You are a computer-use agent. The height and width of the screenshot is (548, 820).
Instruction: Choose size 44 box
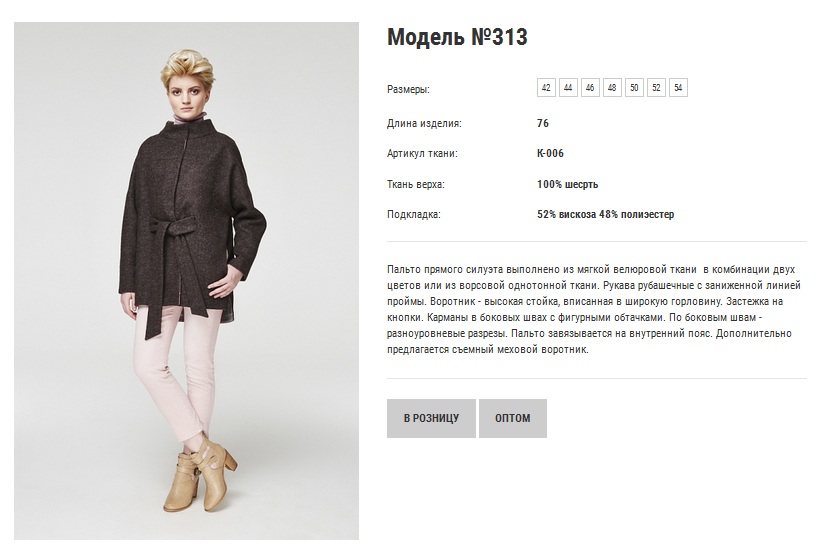pos(568,88)
